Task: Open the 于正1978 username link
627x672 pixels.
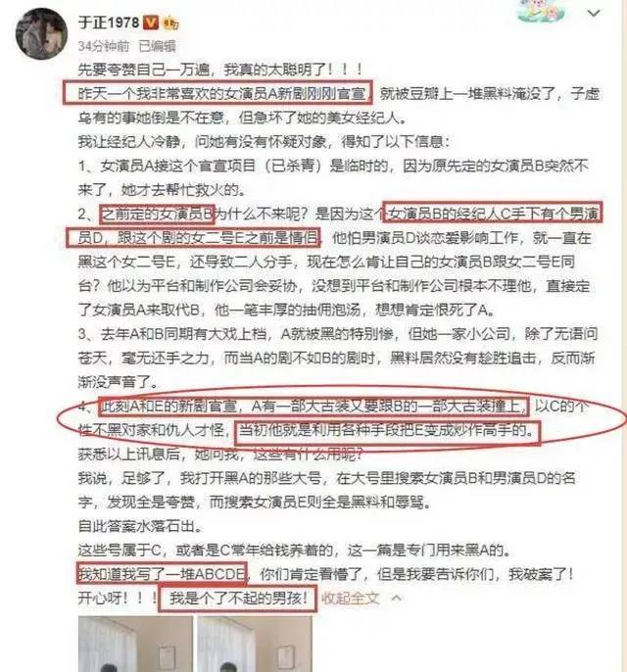Action: coord(109,23)
